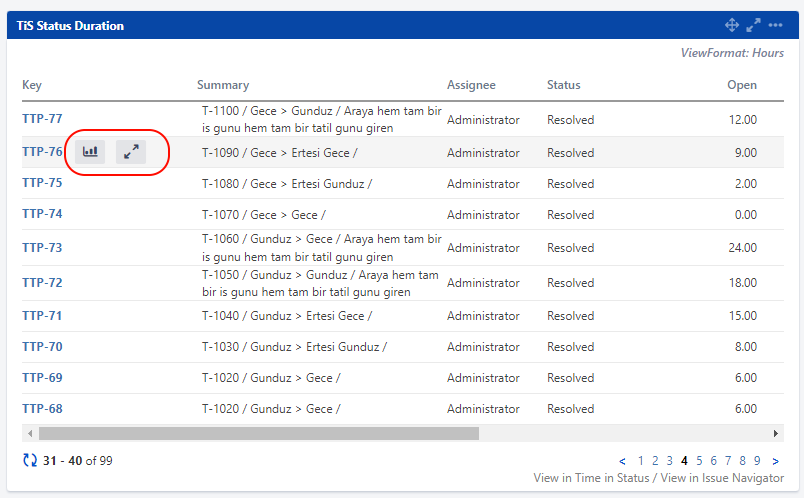This screenshot has height=498, width=804.
Task: Open the bar chart icon for TTP-76
Action: (90, 152)
